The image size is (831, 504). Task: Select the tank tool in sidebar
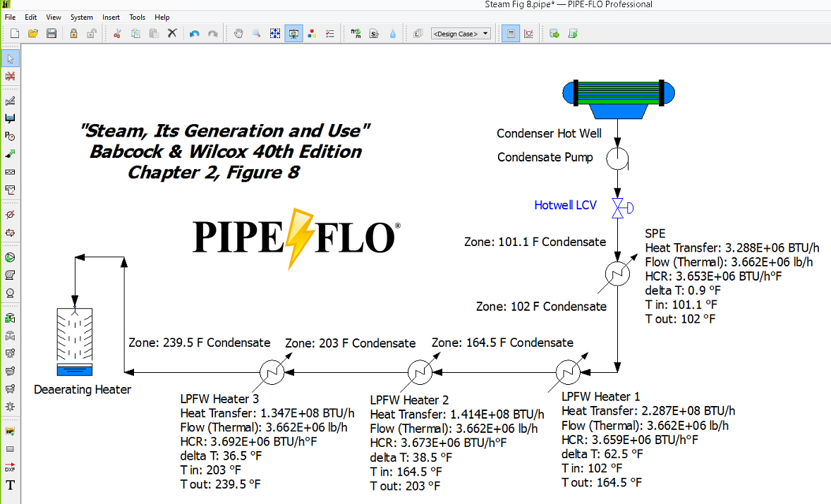[x=10, y=118]
